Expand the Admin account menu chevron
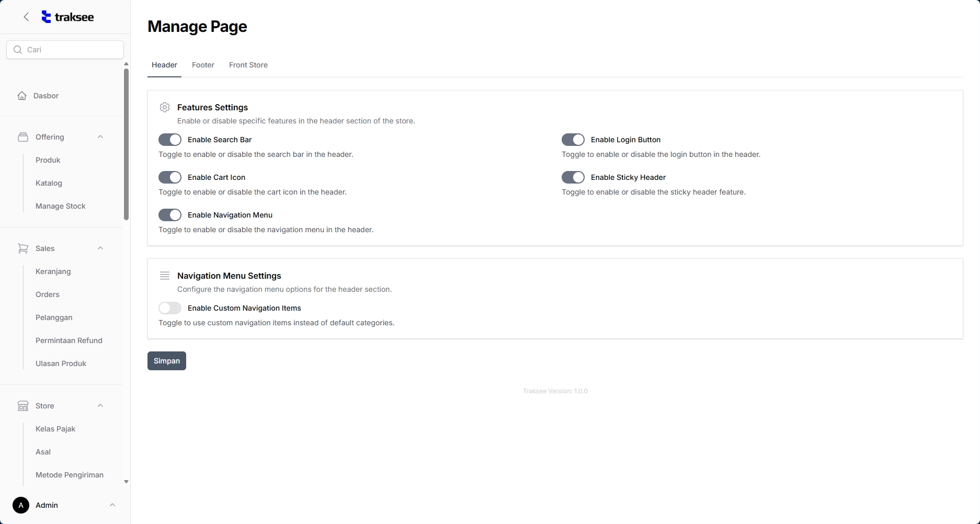980x524 pixels. pos(112,505)
